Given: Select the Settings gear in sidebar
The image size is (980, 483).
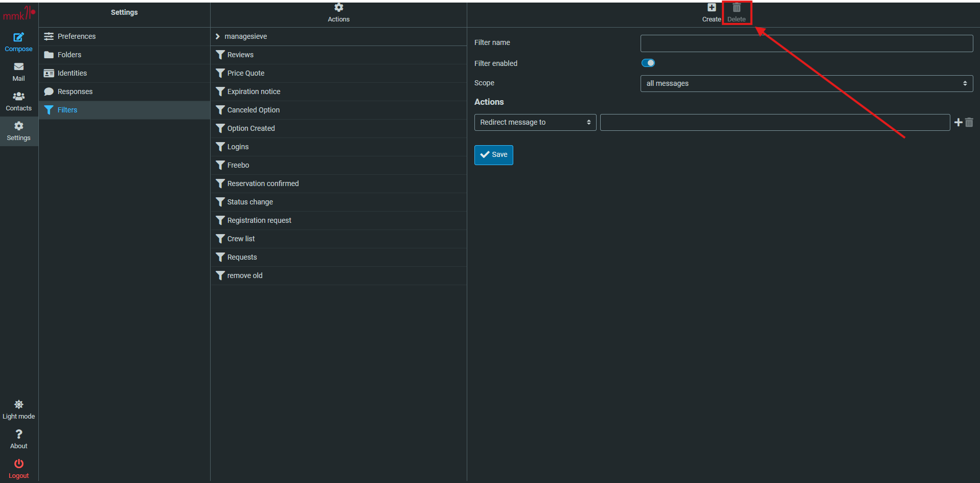Looking at the screenshot, I should coord(19,131).
